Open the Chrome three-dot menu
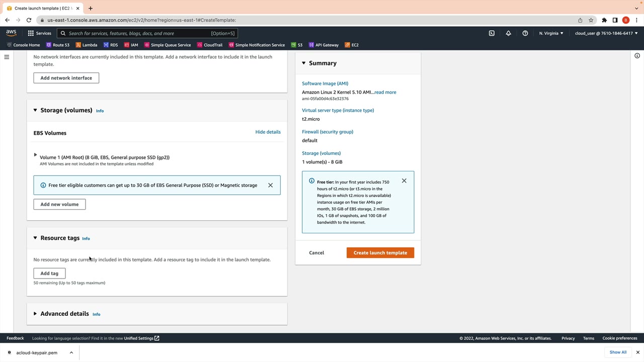 pyautogui.click(x=636, y=20)
